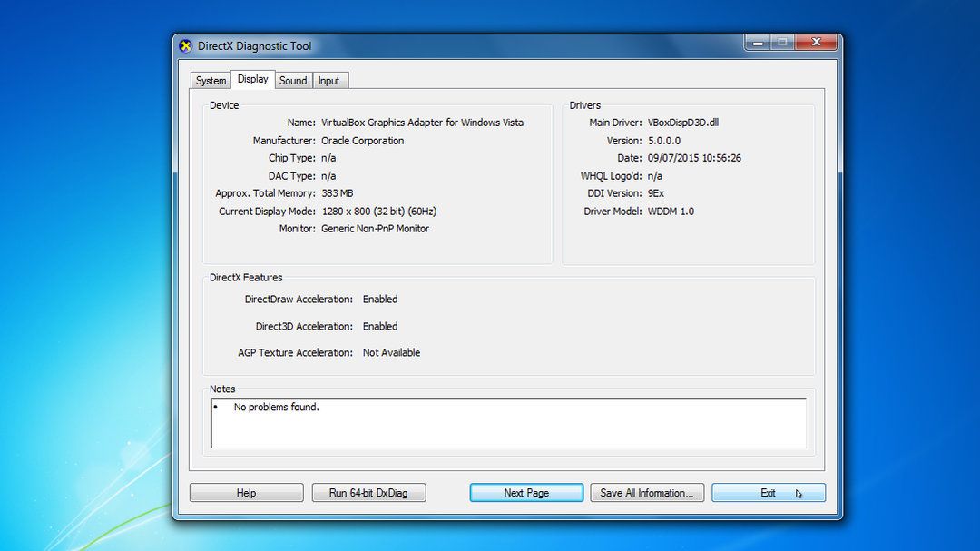
Task: Advance to the Next Page
Action: point(526,492)
